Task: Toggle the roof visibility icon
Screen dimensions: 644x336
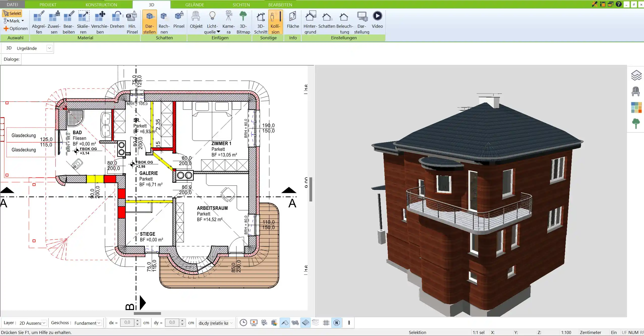Action: coord(285,323)
